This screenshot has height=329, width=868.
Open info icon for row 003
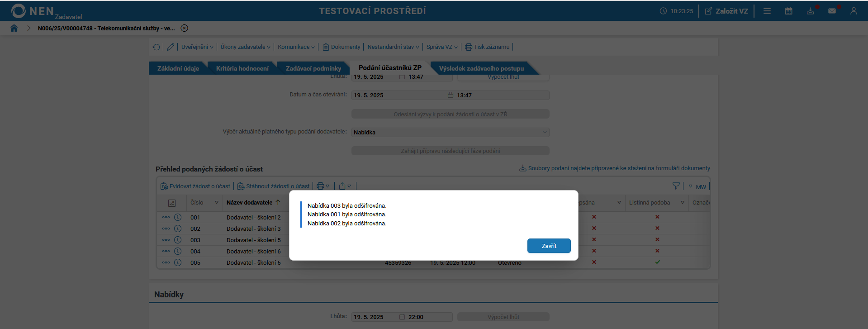pos(178,240)
